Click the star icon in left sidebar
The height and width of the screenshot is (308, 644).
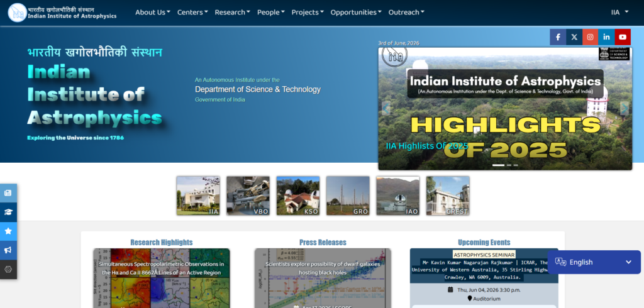pyautogui.click(x=8, y=231)
